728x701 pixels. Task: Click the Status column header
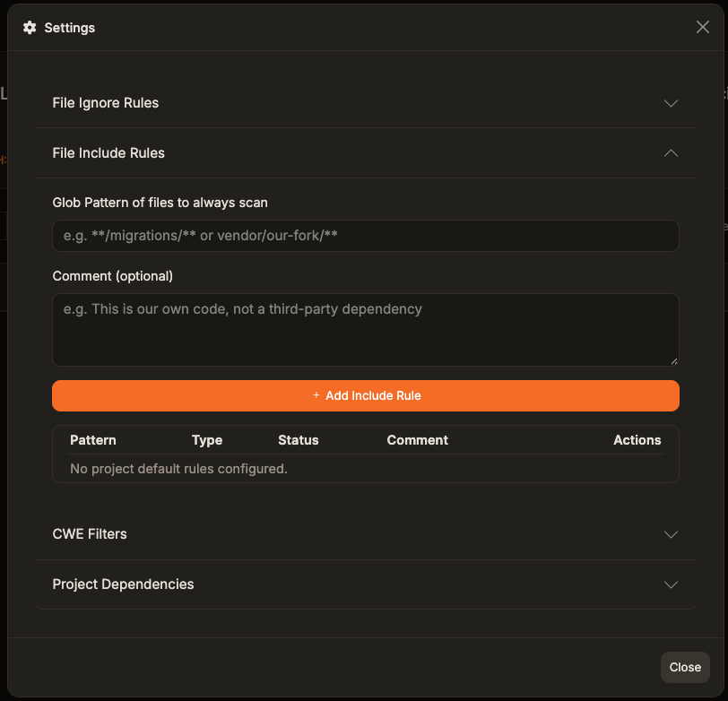click(x=299, y=440)
